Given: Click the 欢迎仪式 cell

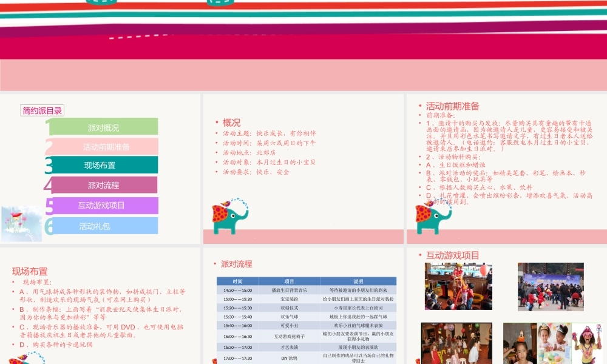Looking at the screenshot, I should pos(289,308).
